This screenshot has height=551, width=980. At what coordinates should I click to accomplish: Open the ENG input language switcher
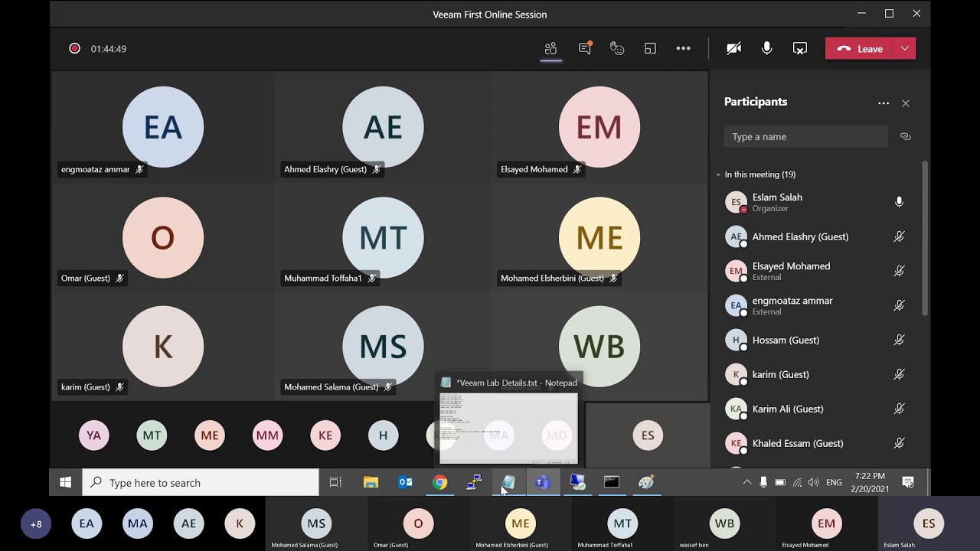pos(834,482)
